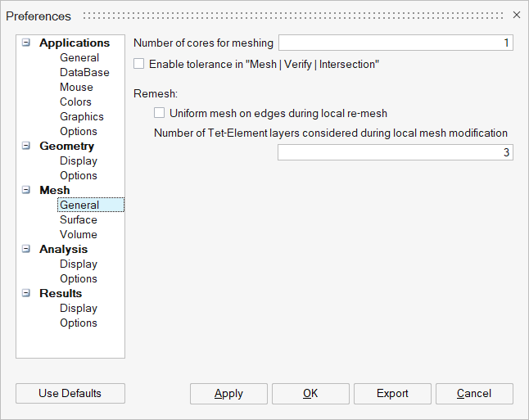
Task: Open Colors preferences page
Action: pyautogui.click(x=75, y=102)
